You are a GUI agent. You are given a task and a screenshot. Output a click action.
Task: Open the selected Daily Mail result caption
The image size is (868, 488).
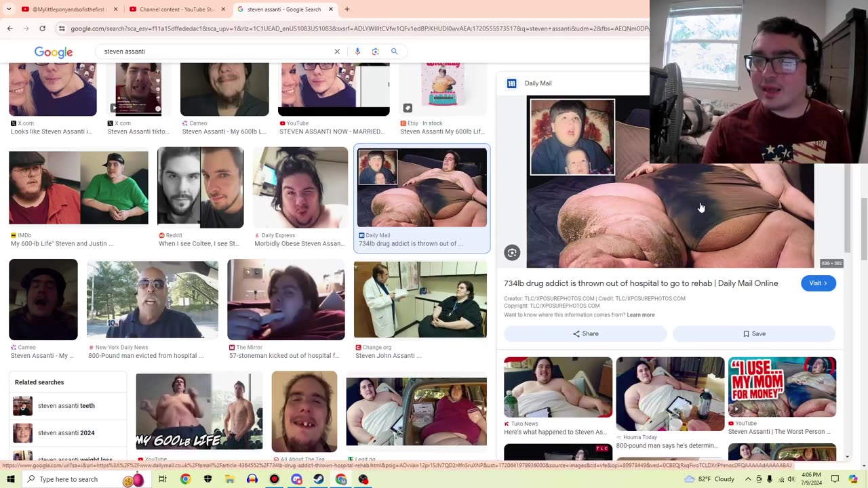411,244
